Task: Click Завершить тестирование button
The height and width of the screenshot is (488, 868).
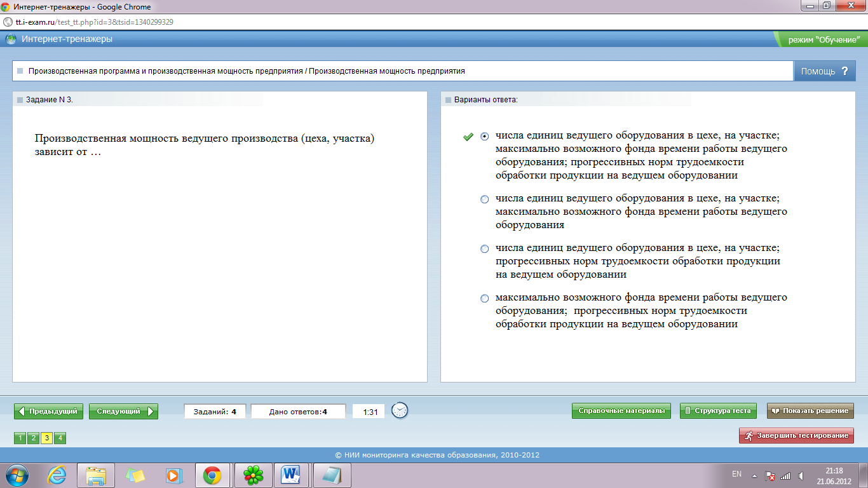Action: click(x=796, y=435)
